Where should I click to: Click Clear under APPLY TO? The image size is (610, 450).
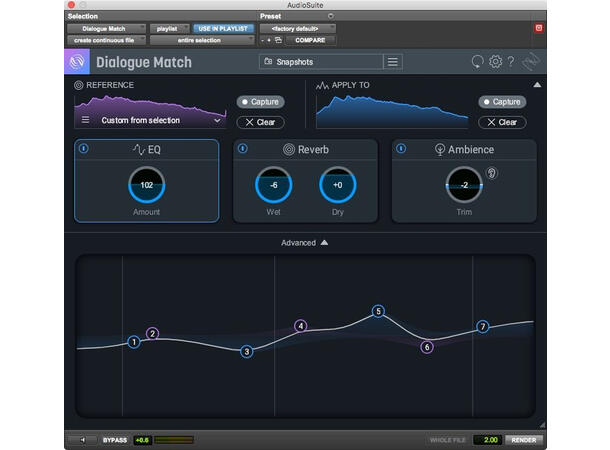[x=502, y=122]
